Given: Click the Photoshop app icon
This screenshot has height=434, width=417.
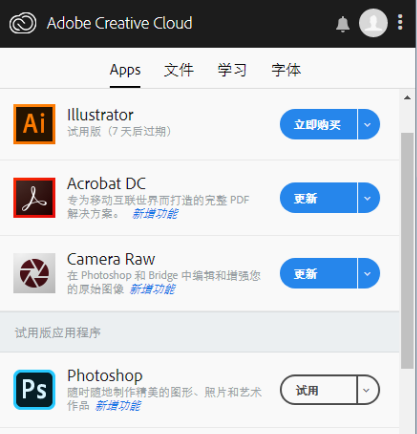Looking at the screenshot, I should click(34, 389).
